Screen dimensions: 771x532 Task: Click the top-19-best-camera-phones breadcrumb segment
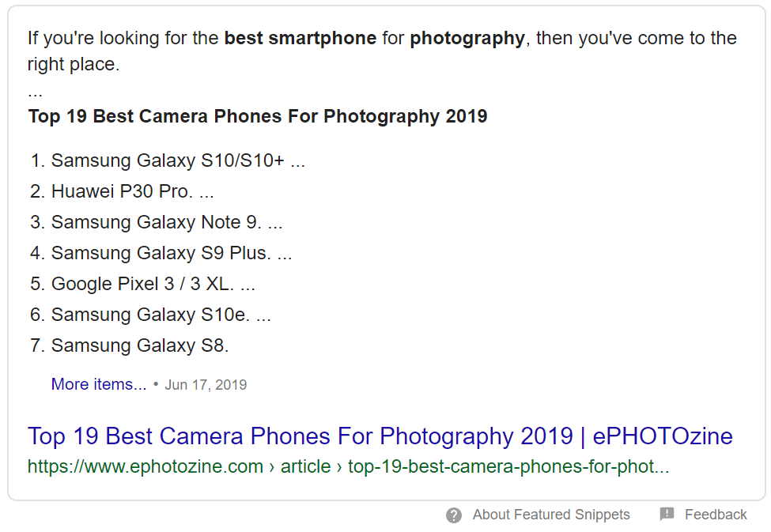pyautogui.click(x=508, y=466)
